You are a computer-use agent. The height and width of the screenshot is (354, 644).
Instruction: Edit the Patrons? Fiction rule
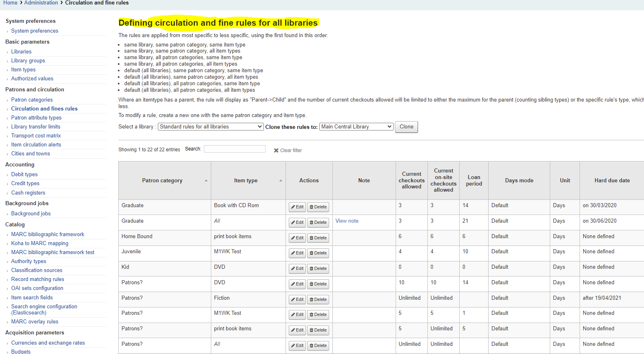coord(297,300)
